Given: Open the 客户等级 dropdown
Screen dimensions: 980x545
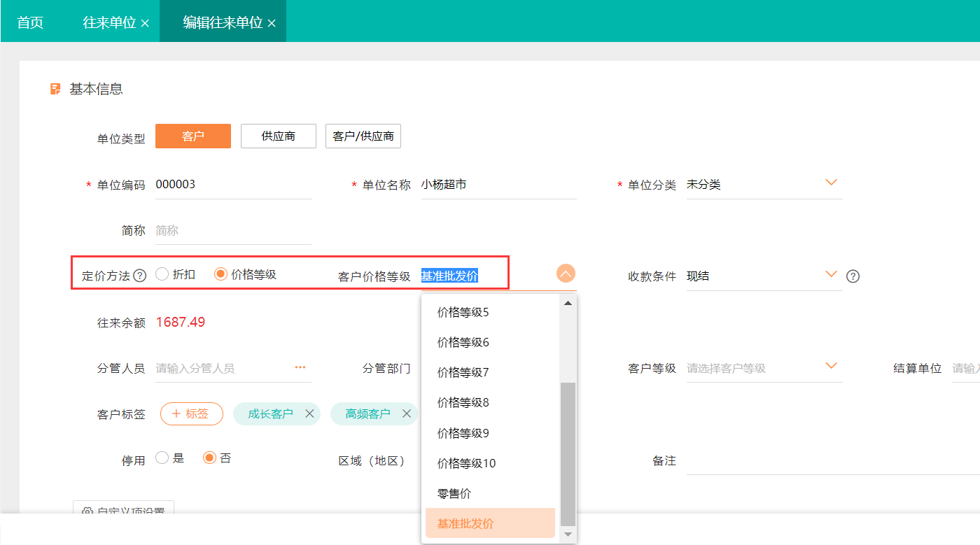Looking at the screenshot, I should point(832,366).
